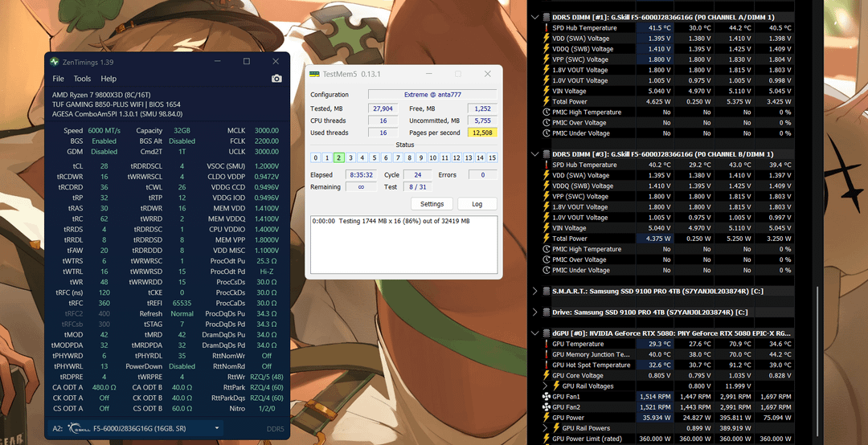Click lightning icon beside GPU Power Limit (rated)
This screenshot has width=868, height=445.
click(547, 439)
